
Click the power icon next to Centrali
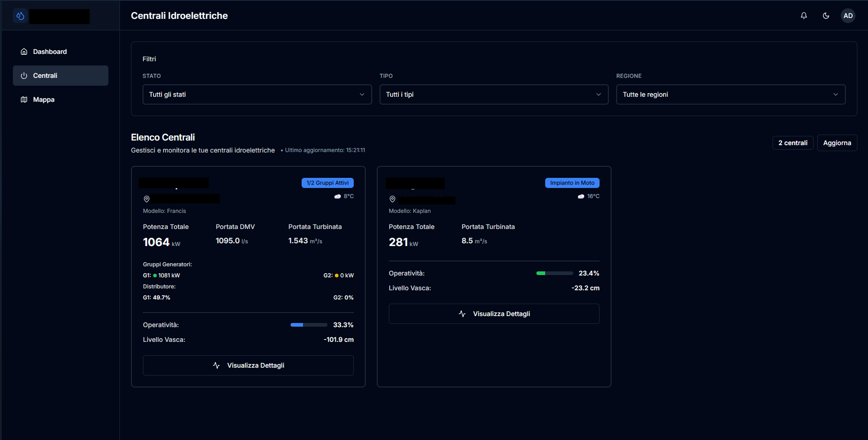(x=24, y=76)
